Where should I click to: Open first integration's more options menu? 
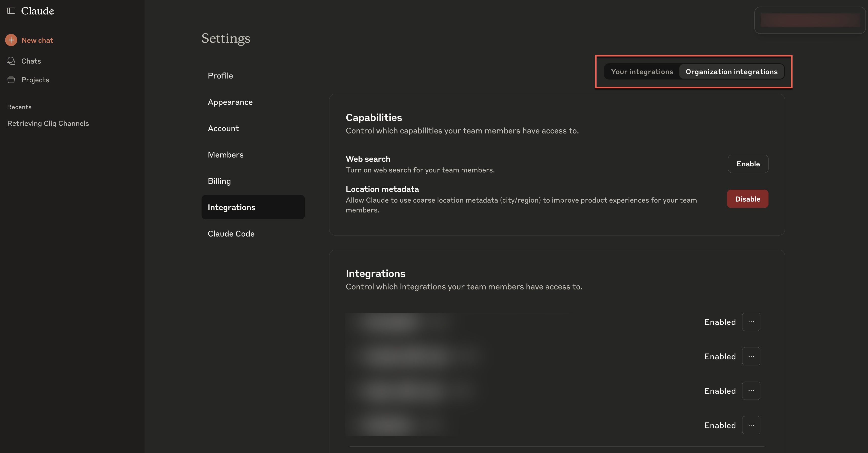(751, 322)
